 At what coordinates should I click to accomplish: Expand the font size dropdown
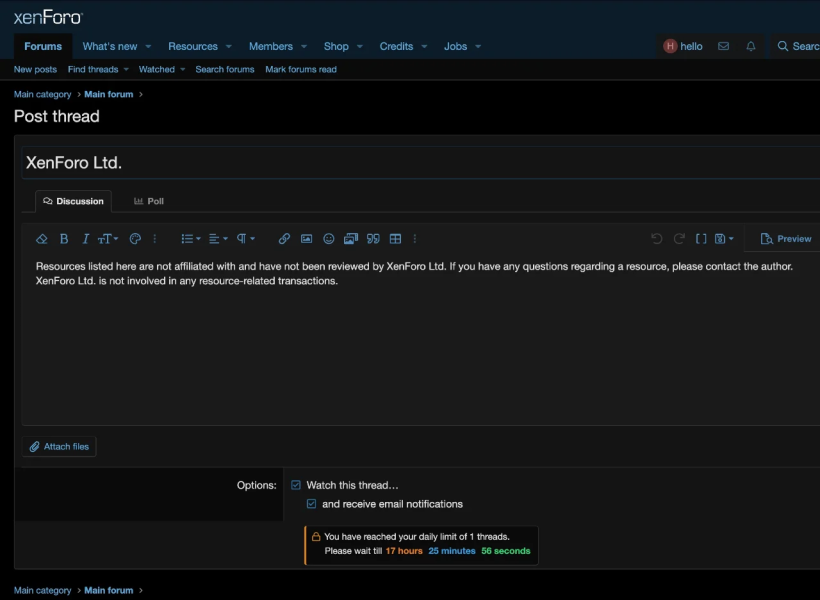click(x=108, y=239)
